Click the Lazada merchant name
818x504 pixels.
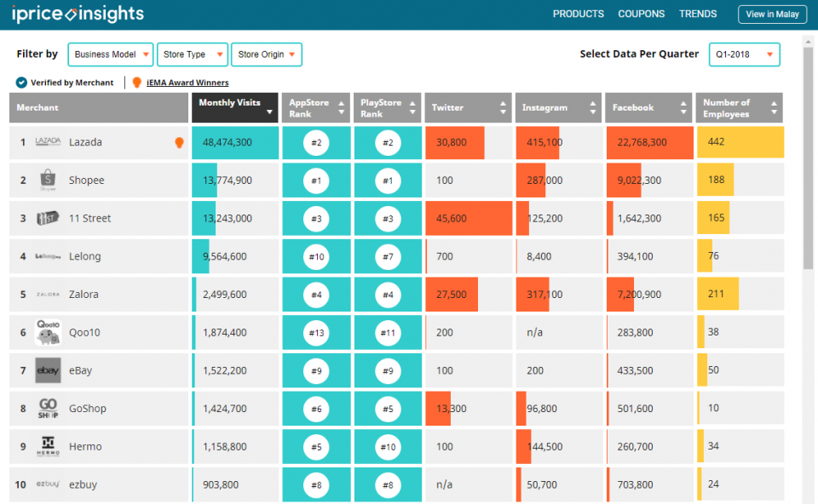(x=85, y=142)
